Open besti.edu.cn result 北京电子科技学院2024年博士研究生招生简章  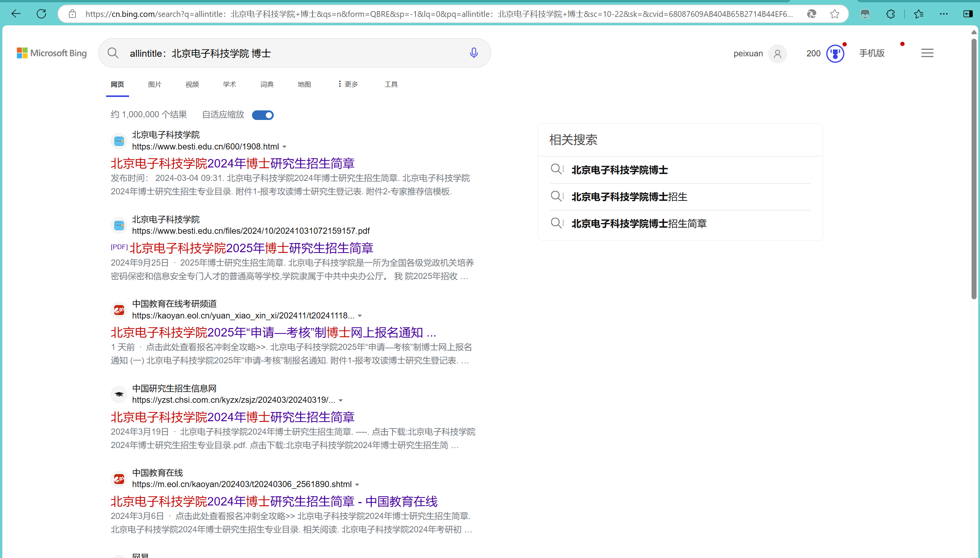[x=232, y=164]
